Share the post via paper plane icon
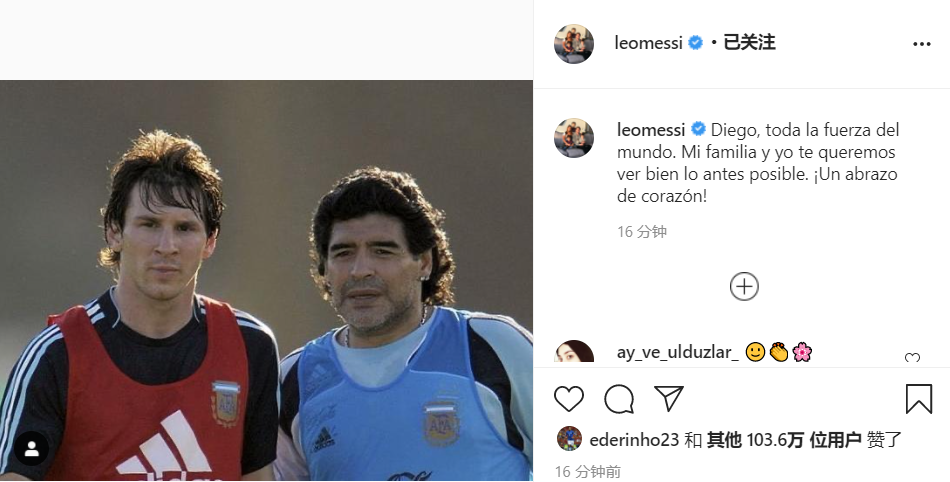Image resolution: width=950 pixels, height=482 pixels. [x=669, y=398]
